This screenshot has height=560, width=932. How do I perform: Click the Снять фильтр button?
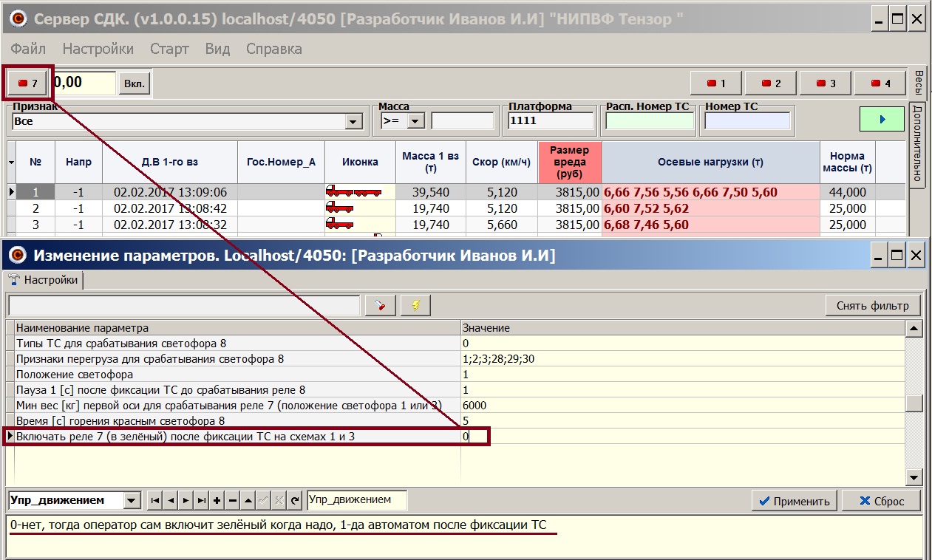[873, 305]
